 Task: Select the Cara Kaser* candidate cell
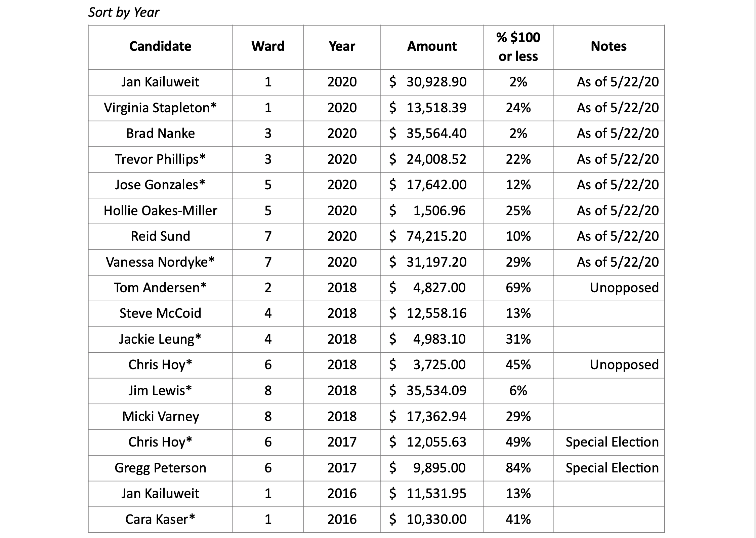160,520
